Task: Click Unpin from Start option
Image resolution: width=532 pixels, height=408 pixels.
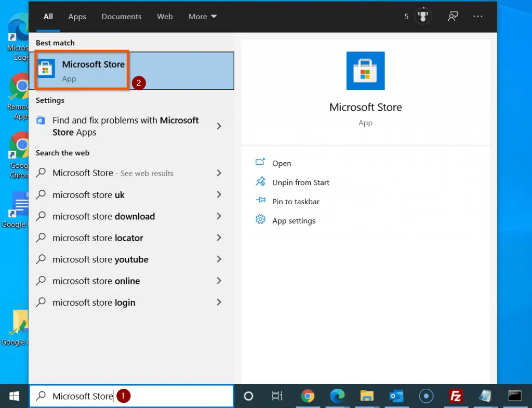Action: [x=300, y=182]
